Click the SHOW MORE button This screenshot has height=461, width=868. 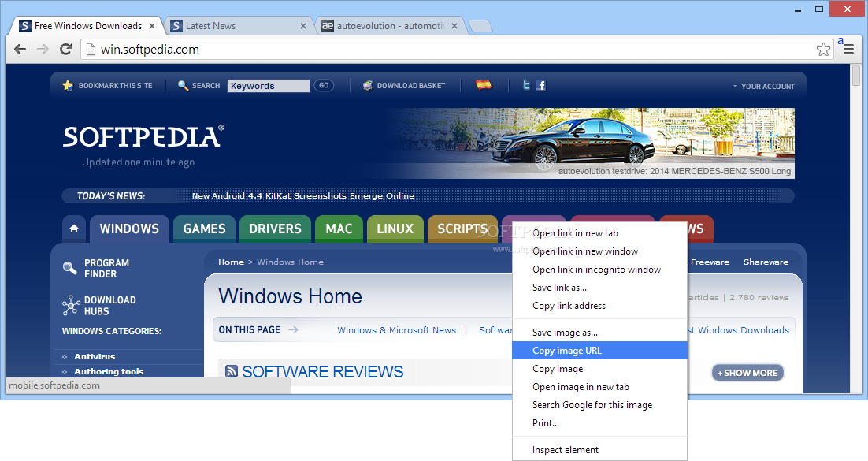click(747, 373)
